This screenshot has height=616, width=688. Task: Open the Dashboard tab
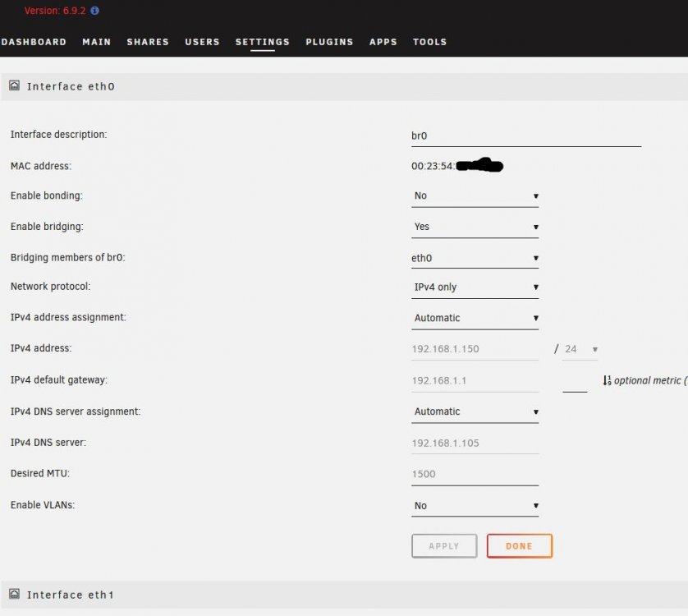[x=34, y=42]
